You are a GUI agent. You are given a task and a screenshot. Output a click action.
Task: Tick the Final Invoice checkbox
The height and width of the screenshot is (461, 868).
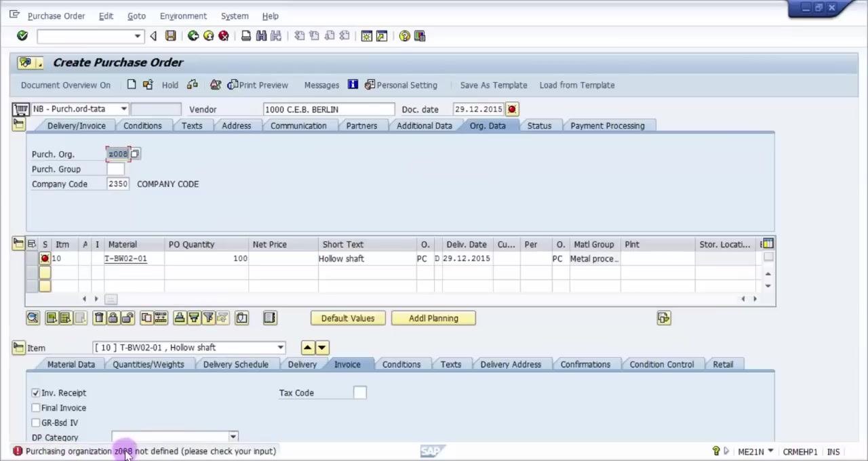(x=36, y=407)
